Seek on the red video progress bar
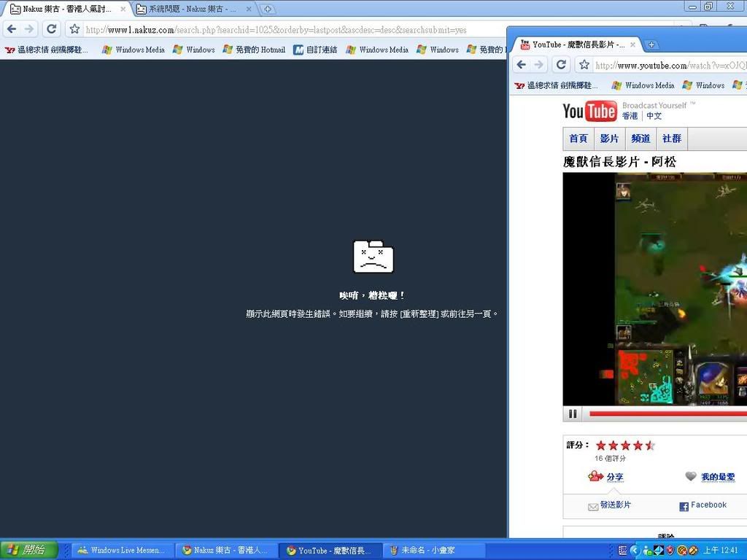This screenshot has width=747, height=560. tap(668, 414)
